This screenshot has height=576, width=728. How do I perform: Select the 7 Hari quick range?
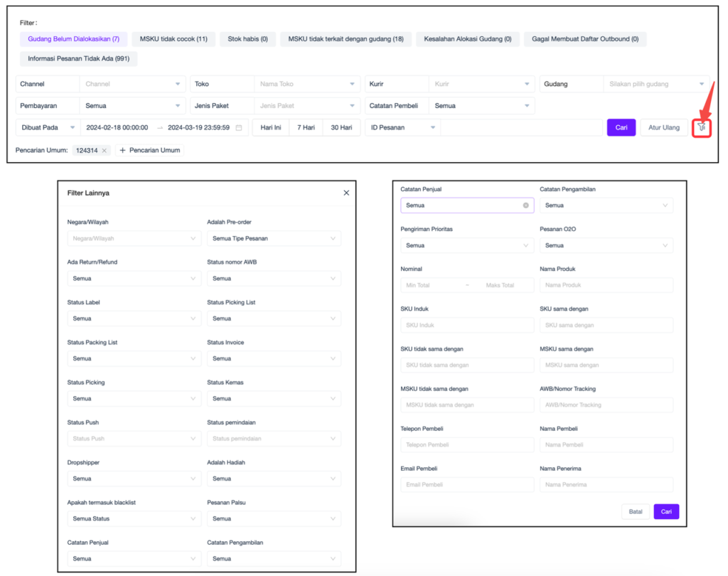(306, 128)
